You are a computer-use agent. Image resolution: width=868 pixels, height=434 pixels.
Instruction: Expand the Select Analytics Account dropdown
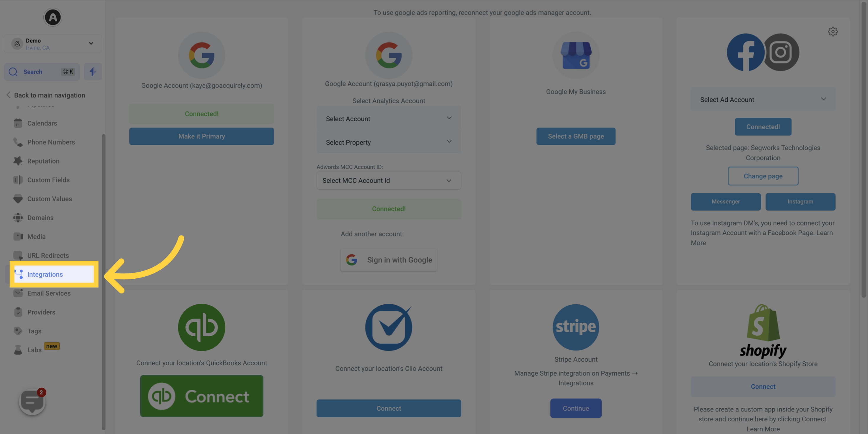(389, 118)
